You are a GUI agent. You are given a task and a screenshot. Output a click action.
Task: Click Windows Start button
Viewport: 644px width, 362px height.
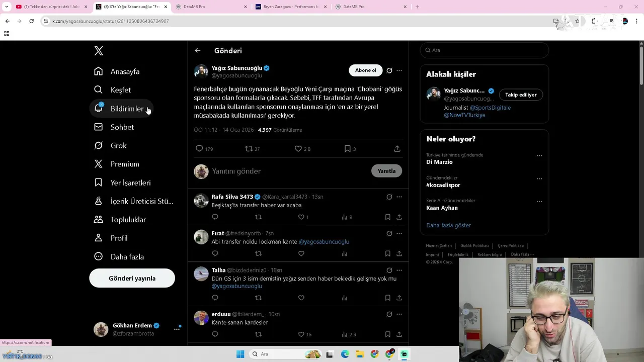[240, 354]
